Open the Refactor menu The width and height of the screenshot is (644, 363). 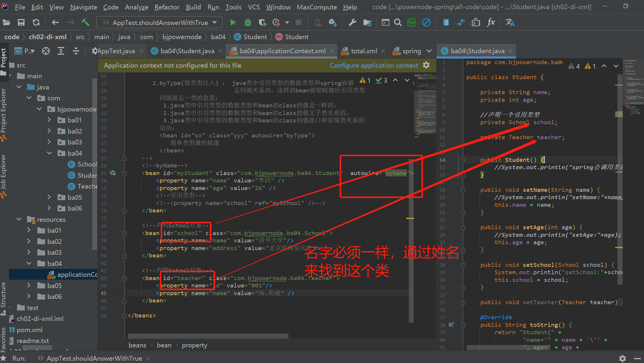(x=167, y=7)
